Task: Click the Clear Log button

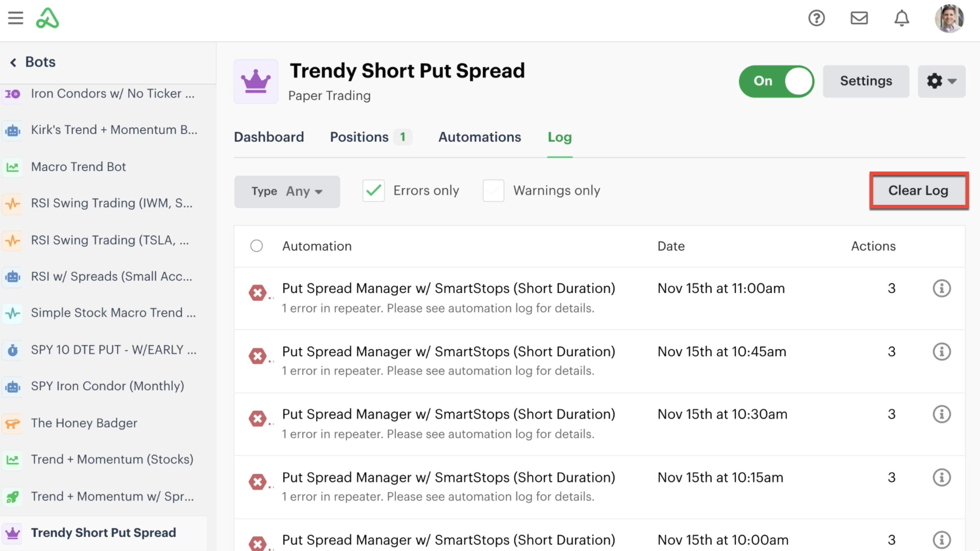Action: tap(918, 190)
